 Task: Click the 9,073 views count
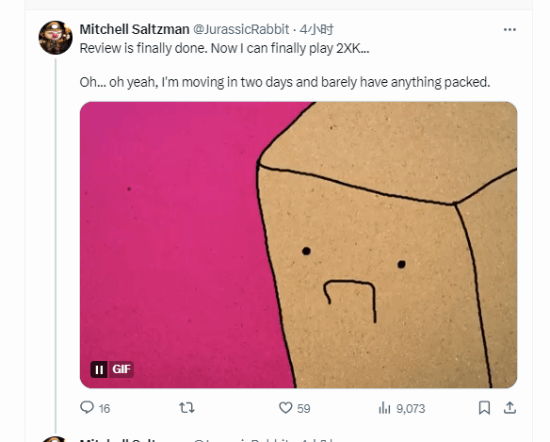(411, 409)
